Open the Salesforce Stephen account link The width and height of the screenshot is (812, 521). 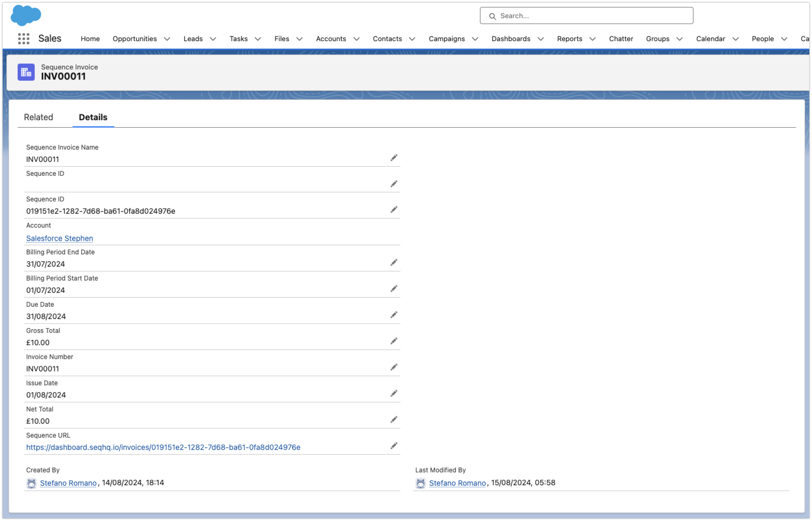point(60,238)
